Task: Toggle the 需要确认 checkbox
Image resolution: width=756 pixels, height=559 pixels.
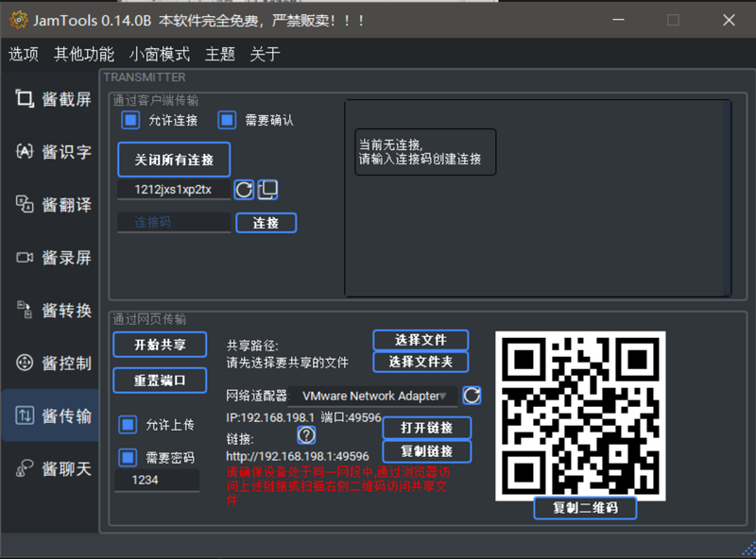Action: (227, 120)
